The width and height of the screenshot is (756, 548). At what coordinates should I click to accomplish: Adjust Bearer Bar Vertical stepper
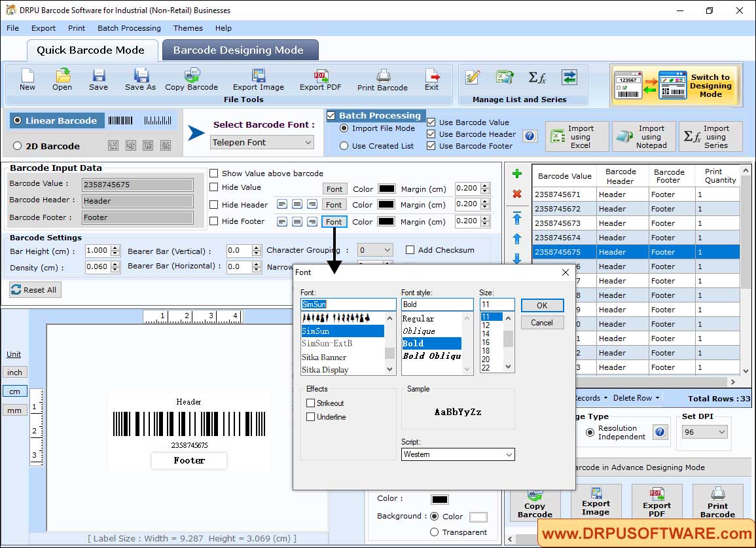(257, 250)
